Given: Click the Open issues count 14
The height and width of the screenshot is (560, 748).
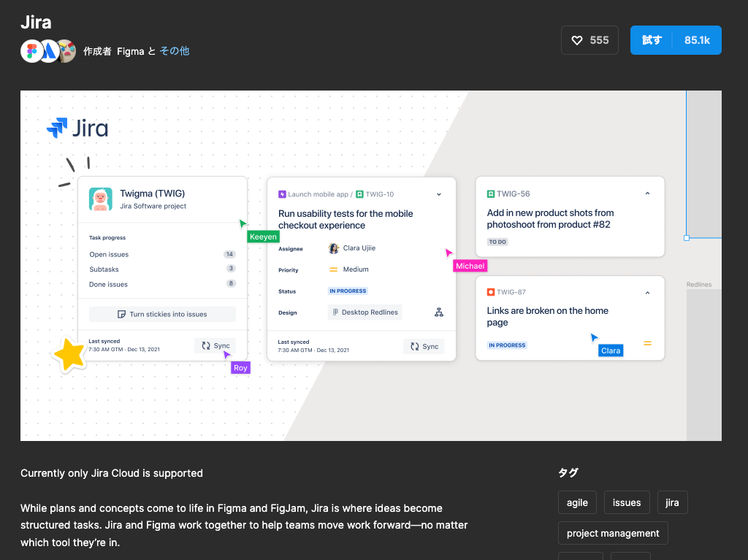Looking at the screenshot, I should pos(229,254).
